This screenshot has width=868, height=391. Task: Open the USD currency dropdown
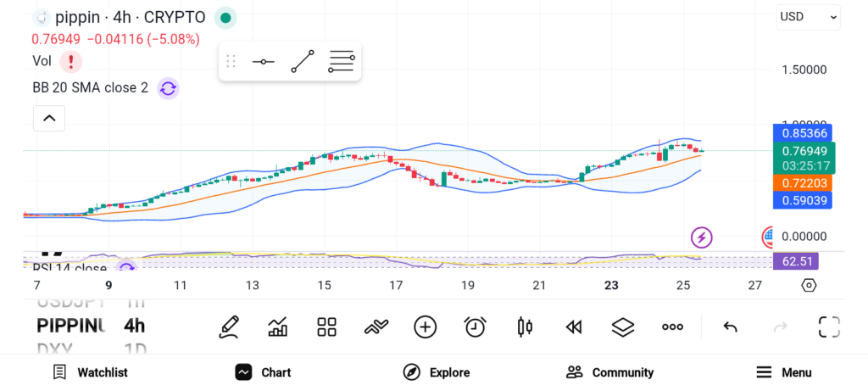pyautogui.click(x=808, y=17)
